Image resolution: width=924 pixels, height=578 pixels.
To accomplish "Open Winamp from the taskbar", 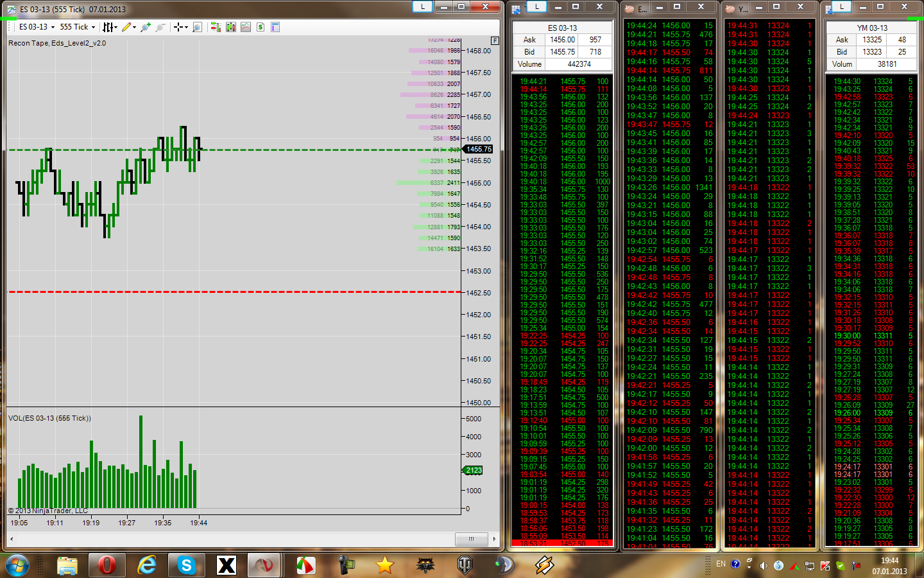I will click(544, 565).
